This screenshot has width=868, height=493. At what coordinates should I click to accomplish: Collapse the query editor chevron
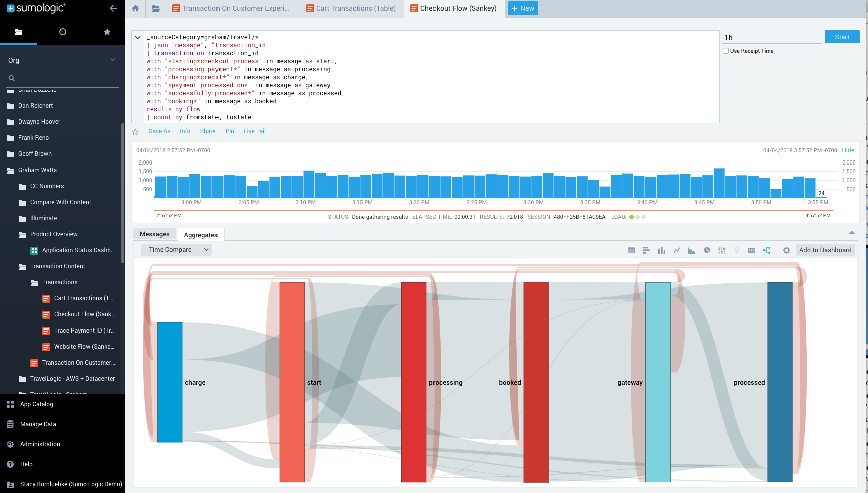click(138, 37)
